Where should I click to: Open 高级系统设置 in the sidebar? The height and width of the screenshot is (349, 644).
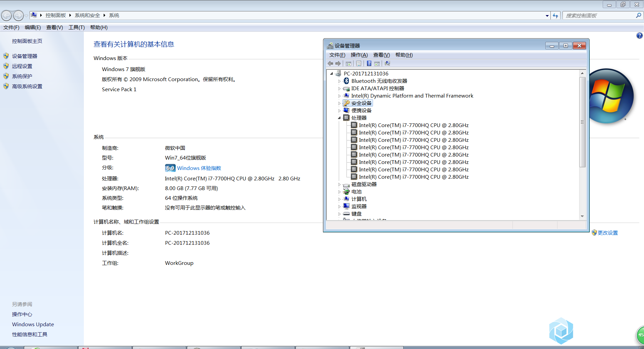click(x=27, y=86)
